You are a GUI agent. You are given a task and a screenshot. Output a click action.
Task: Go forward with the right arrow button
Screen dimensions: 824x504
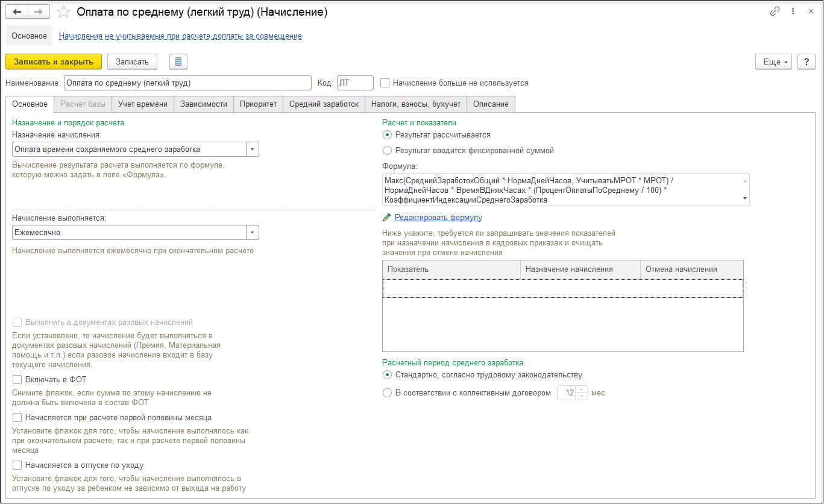(39, 11)
